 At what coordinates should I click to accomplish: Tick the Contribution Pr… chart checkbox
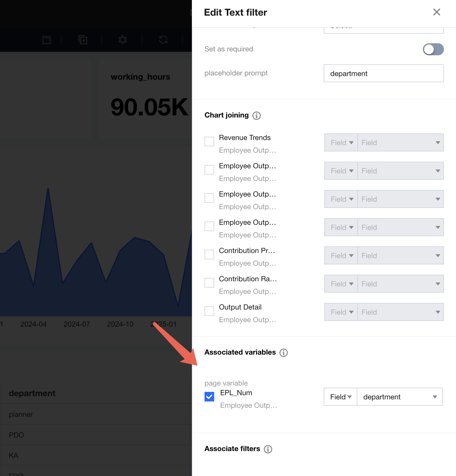click(x=209, y=255)
